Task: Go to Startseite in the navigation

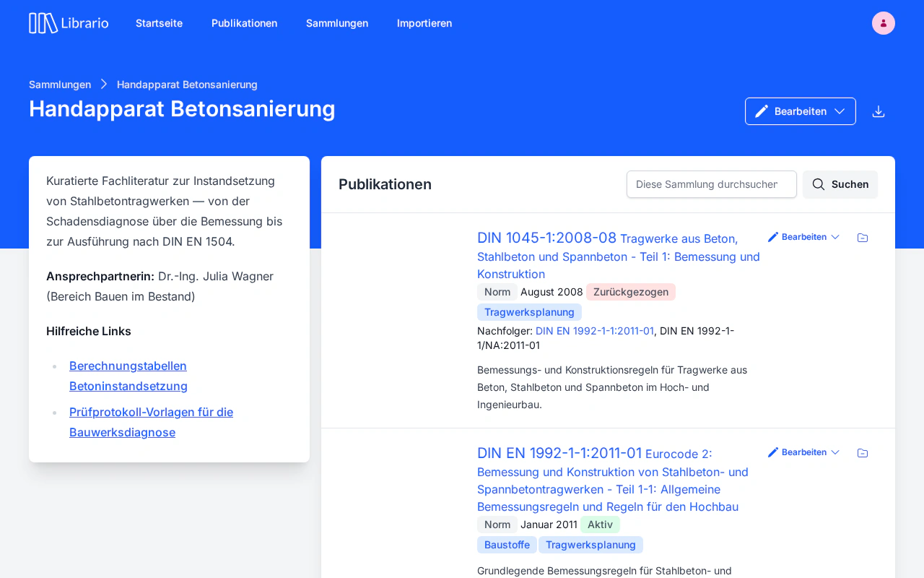Action: point(159,23)
